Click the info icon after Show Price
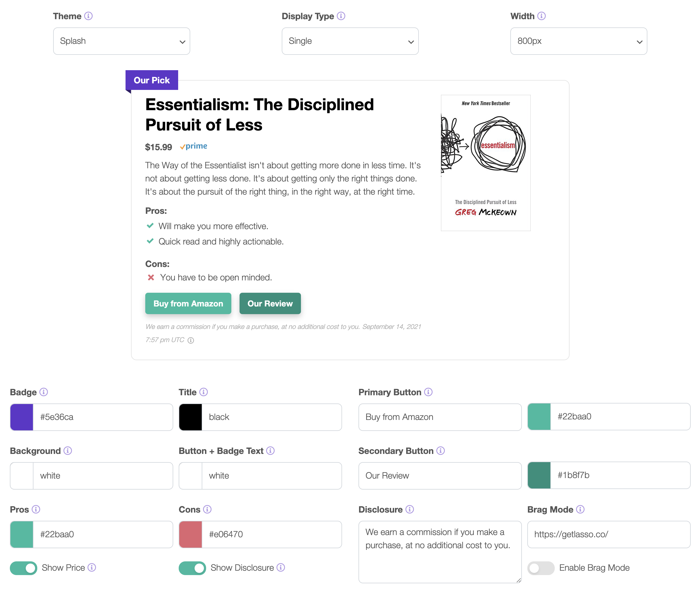The image size is (700, 597). pos(92,568)
